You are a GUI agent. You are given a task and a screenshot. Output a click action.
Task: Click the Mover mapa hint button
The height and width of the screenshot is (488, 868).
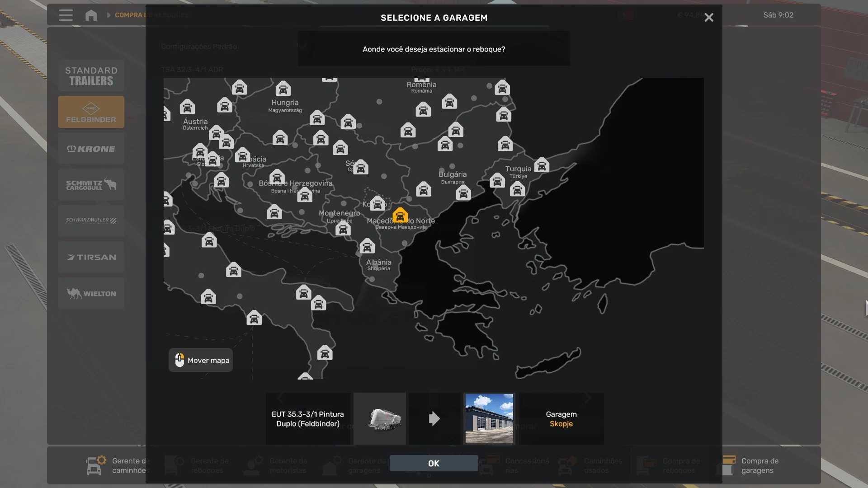coord(201,360)
